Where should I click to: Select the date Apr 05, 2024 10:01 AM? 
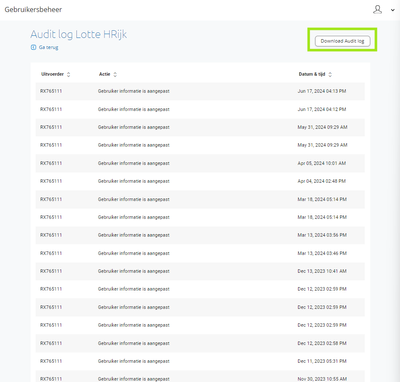tap(322, 163)
